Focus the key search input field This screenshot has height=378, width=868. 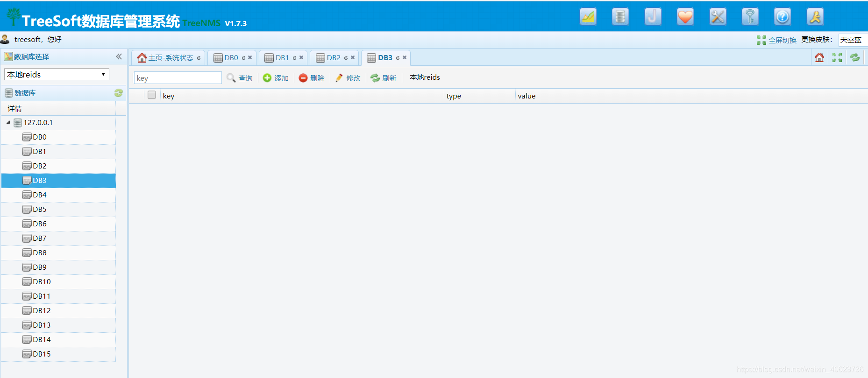178,78
